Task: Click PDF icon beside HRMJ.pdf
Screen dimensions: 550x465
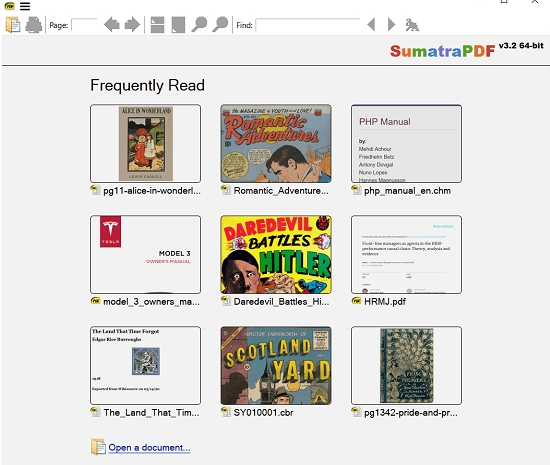Action: click(356, 301)
